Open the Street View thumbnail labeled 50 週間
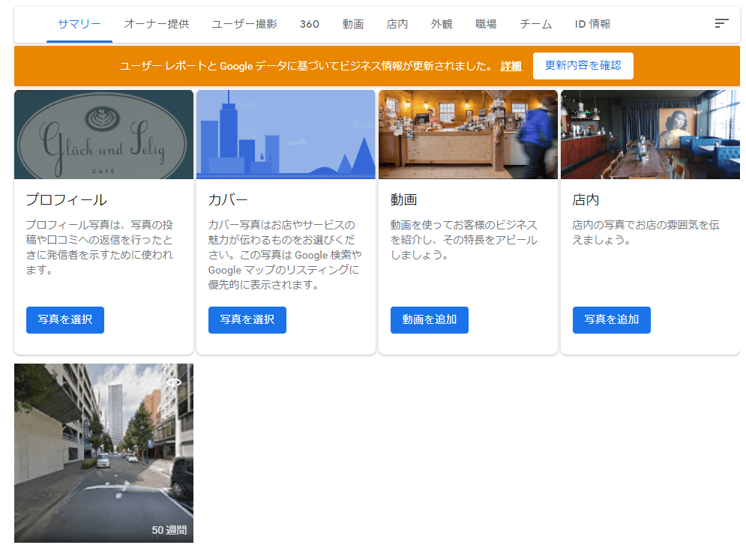Viewport: 746px width, 560px height. click(x=103, y=453)
